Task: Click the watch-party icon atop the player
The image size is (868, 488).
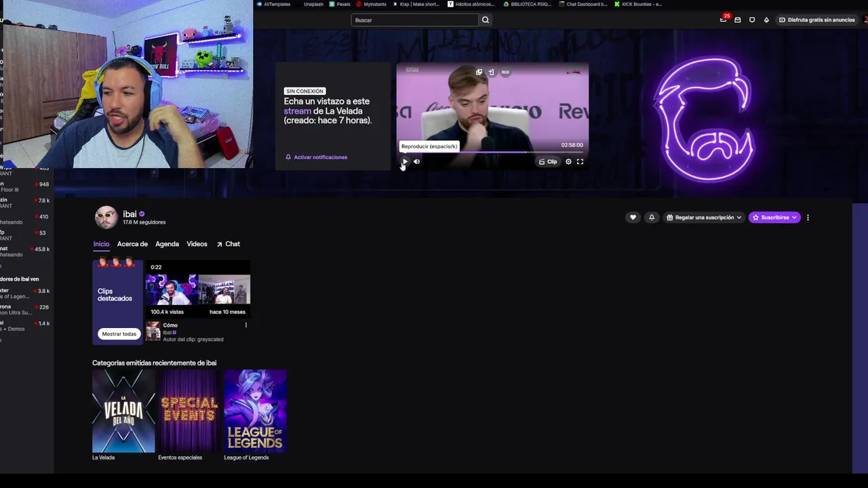Action: [479, 72]
